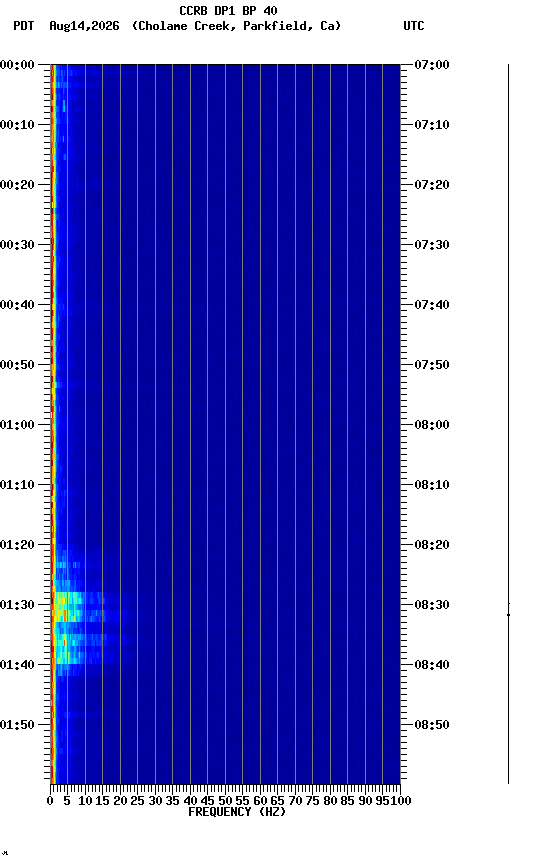Click the PDT time label 00:30

(17, 245)
